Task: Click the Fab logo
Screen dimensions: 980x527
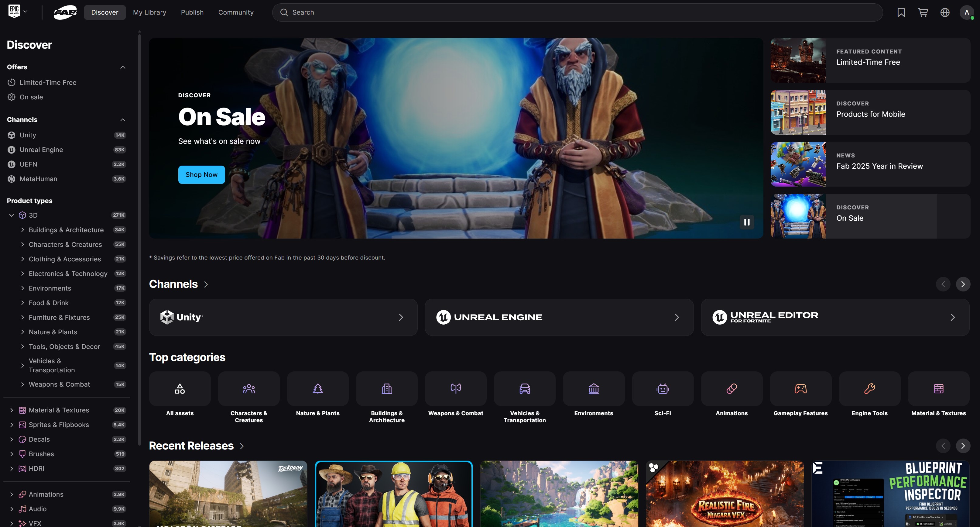Action: (65, 12)
